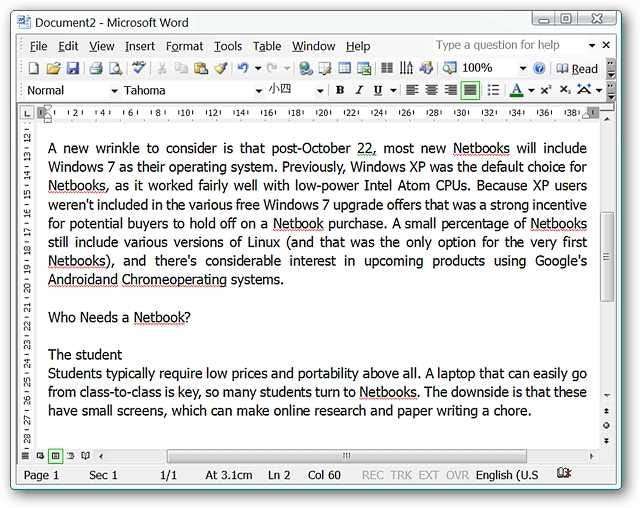This screenshot has height=508, width=640.
Task: Open a file using folder icon
Action: (53, 68)
